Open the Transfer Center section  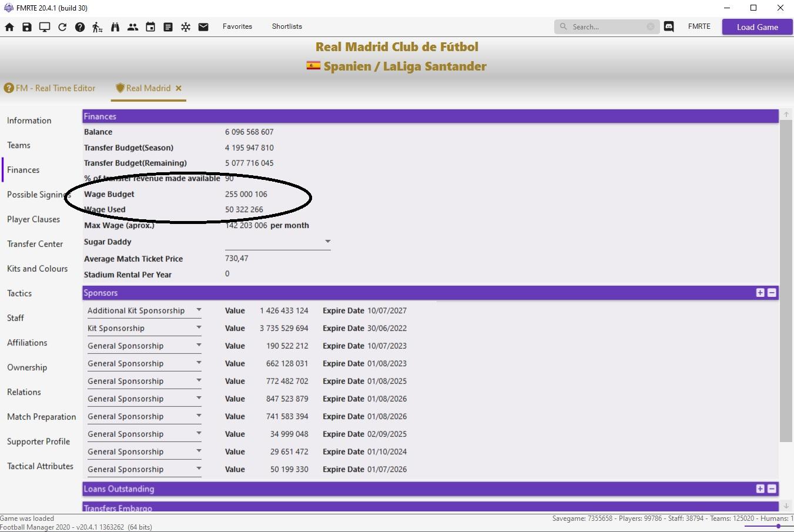pyautogui.click(x=35, y=244)
